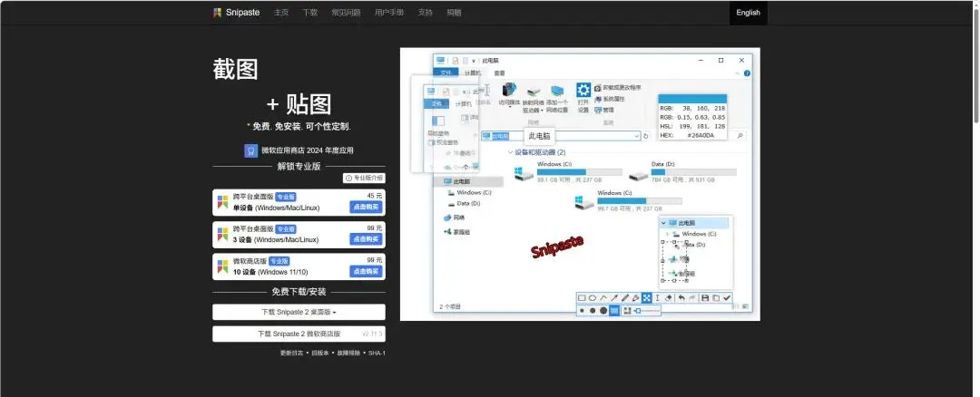Buy single-device 45 元 license via 点击购买
The width and height of the screenshot is (980, 397).
tap(366, 208)
